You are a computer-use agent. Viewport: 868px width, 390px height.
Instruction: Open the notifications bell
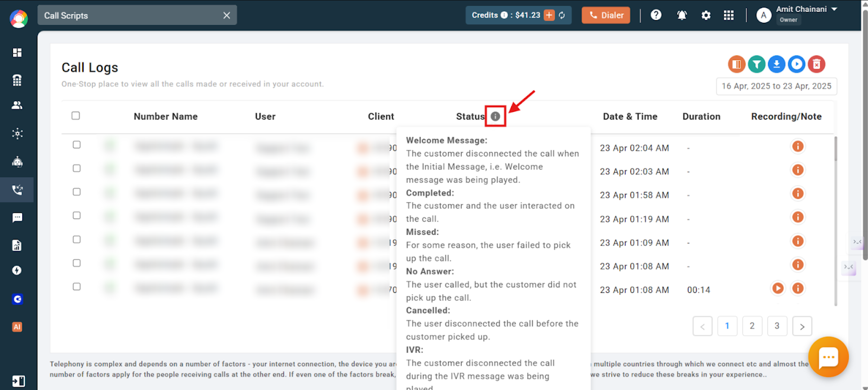pyautogui.click(x=682, y=15)
